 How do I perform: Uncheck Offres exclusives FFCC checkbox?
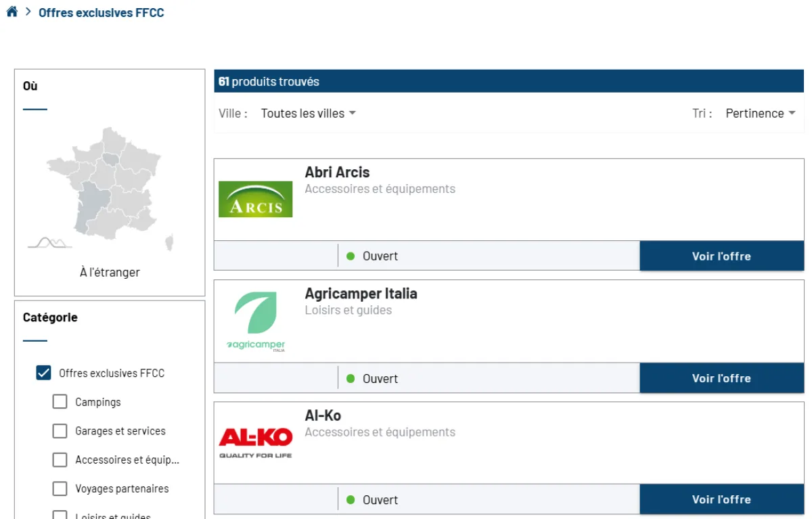[x=43, y=373]
